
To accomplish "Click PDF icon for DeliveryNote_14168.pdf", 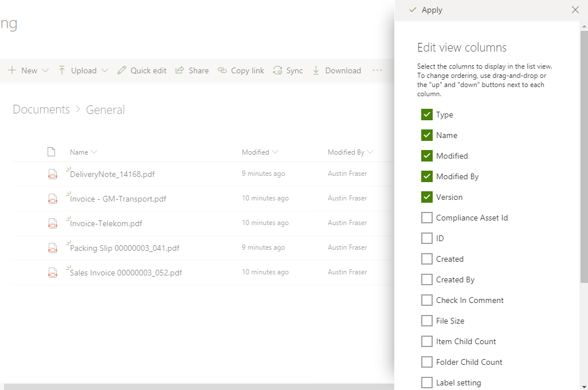I will coord(53,174).
